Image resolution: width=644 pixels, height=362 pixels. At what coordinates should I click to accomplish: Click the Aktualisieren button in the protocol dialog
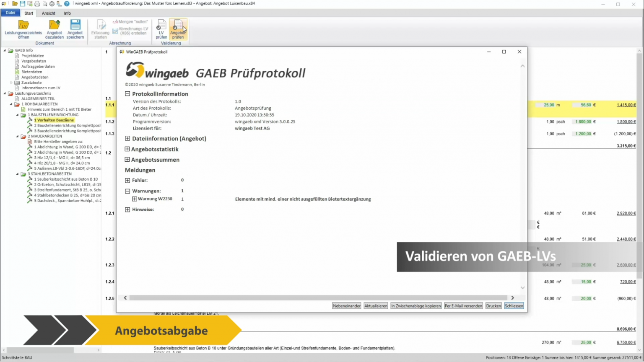pos(375,305)
